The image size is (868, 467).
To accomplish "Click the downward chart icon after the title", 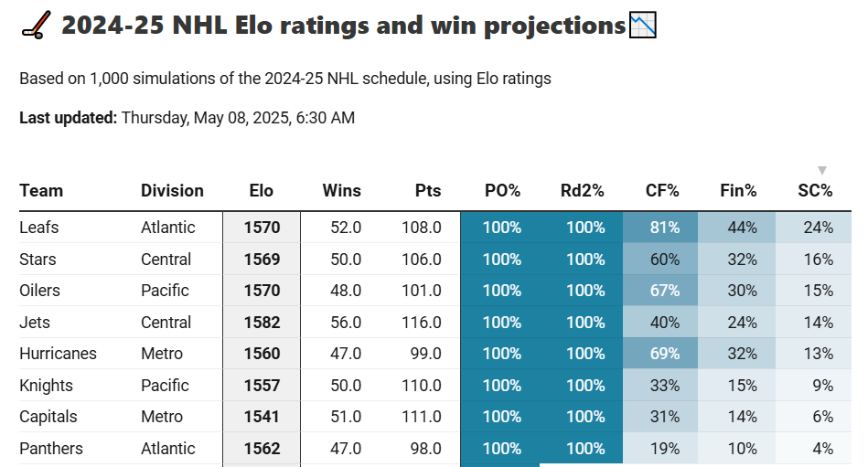I will 643,25.
